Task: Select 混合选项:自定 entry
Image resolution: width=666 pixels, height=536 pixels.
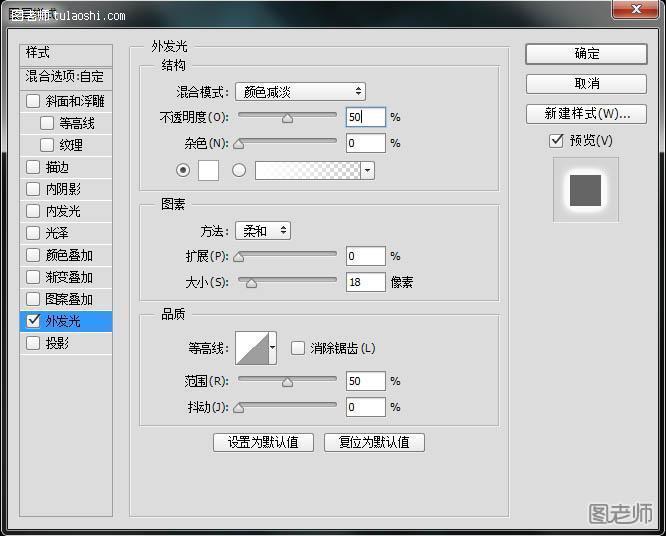Action: click(66, 78)
